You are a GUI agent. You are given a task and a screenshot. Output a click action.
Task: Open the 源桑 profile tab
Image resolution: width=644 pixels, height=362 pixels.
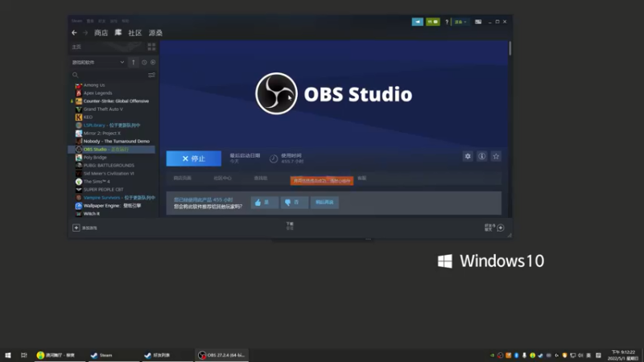[x=155, y=33]
